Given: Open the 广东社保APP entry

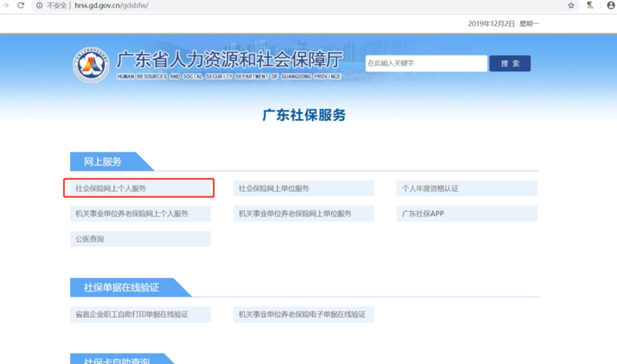Looking at the screenshot, I should pyautogui.click(x=467, y=213).
